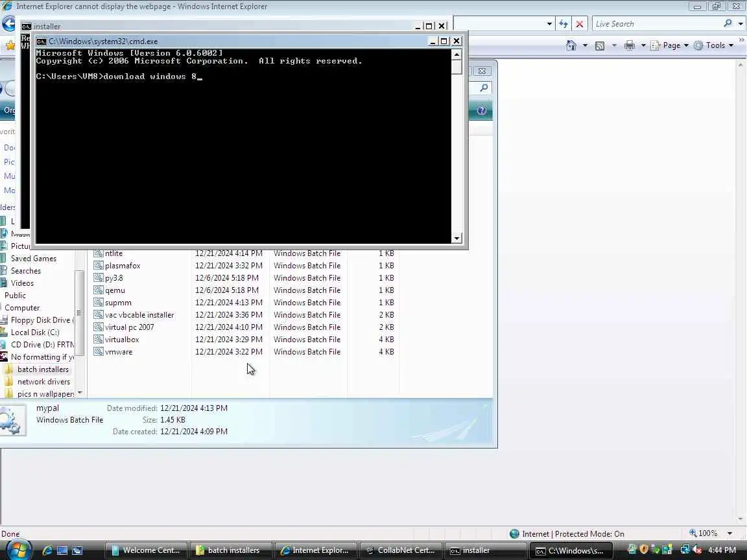Screen dimensions: 747x560
Task: Click the IE Stop loading red X icon
Action: coord(579,24)
